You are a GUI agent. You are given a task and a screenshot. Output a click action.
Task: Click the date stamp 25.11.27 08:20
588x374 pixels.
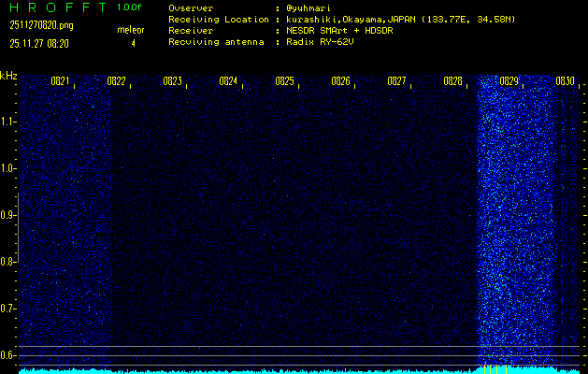[x=39, y=44]
